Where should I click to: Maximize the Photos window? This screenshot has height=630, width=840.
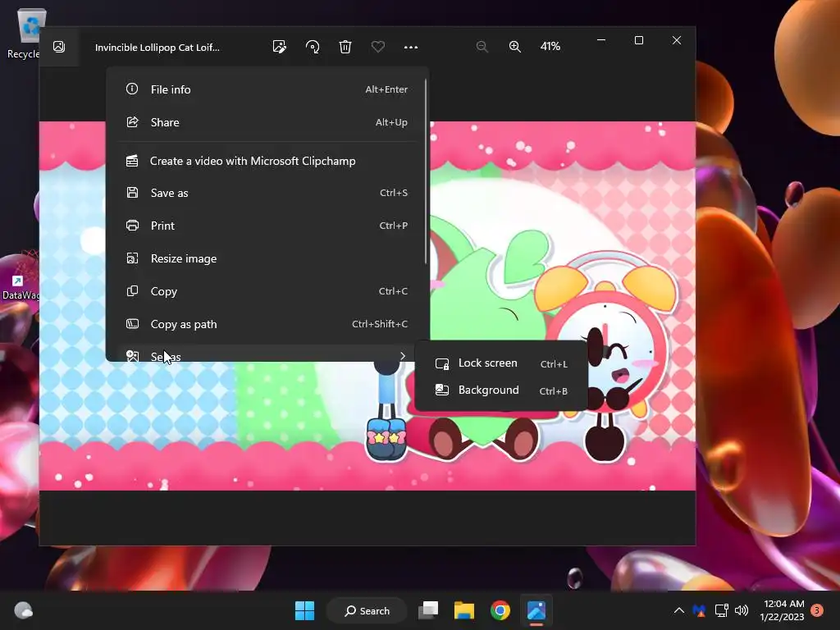(638, 40)
